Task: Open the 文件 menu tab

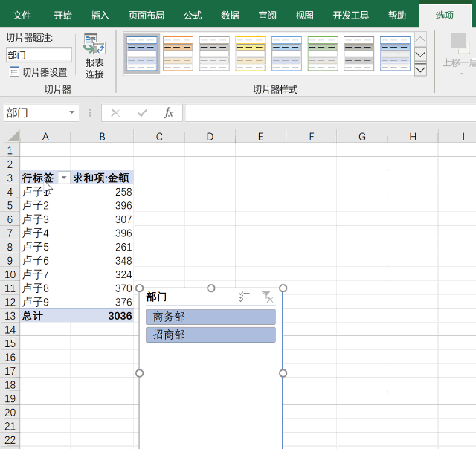Action: [22, 15]
